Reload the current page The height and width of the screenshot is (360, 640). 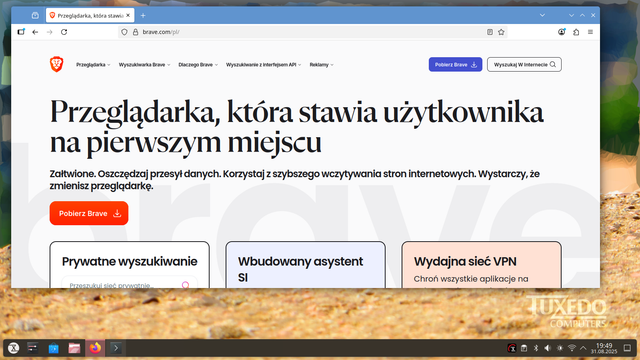(64, 32)
